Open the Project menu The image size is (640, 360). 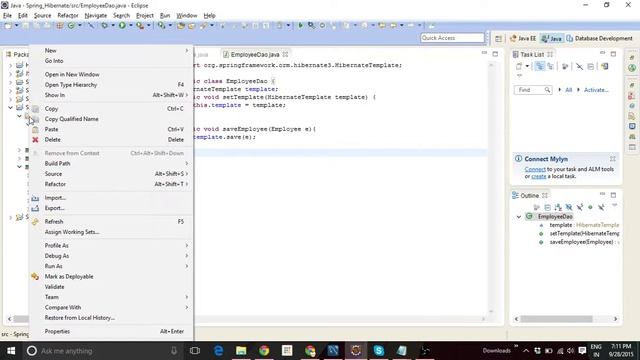144,16
